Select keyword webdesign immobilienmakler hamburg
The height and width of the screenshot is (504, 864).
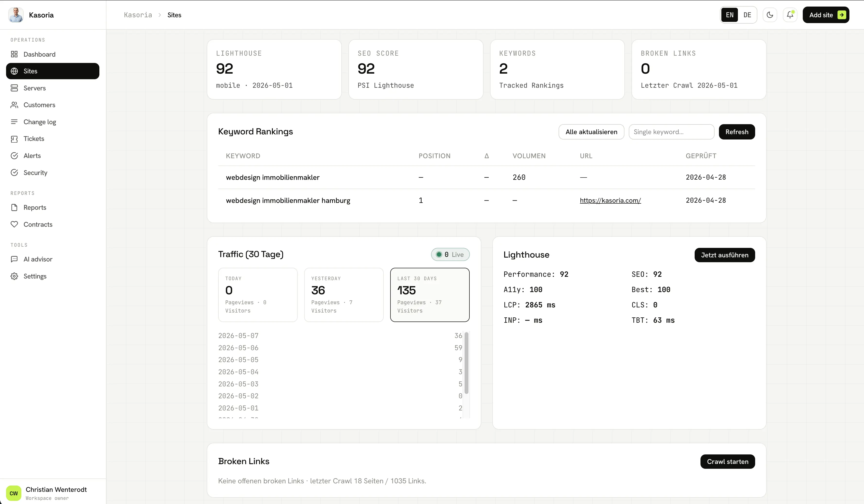tap(288, 200)
